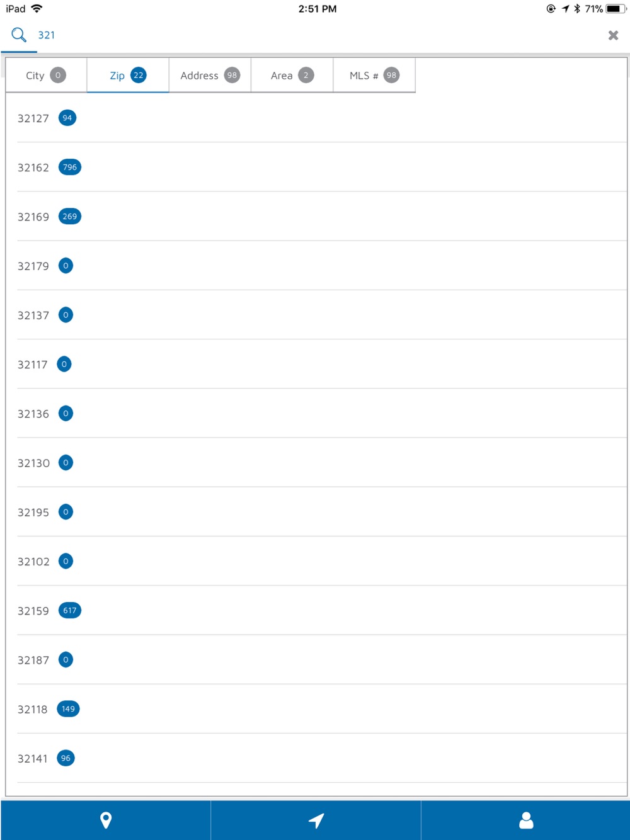Tap the 94 count badge next to 32127
The width and height of the screenshot is (630, 840).
67,118
